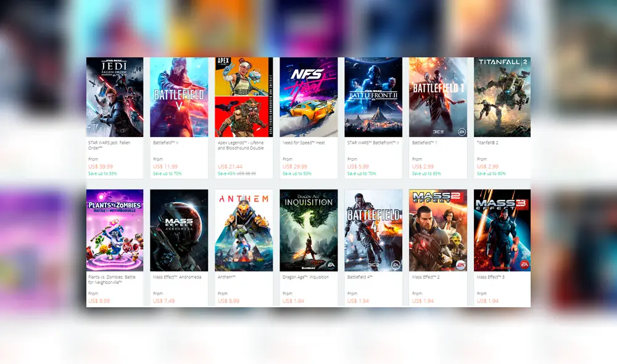Open the Titanfall 2 cover art
This screenshot has width=617, height=364.
pyautogui.click(x=502, y=97)
